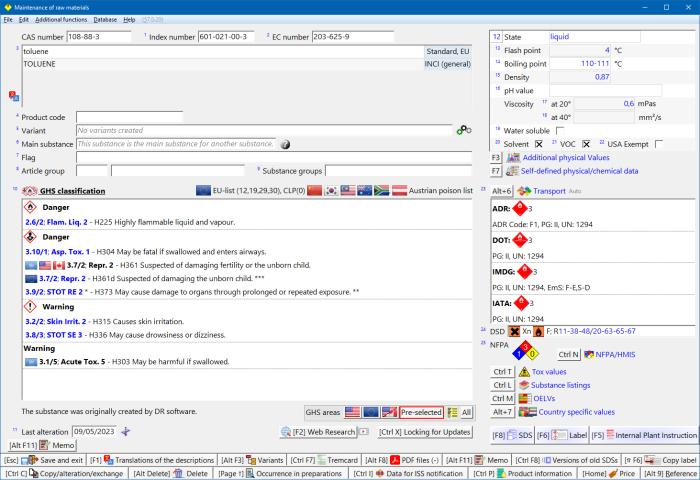Open the Database menu
This screenshot has width=700, height=480.
pyautogui.click(x=105, y=19)
